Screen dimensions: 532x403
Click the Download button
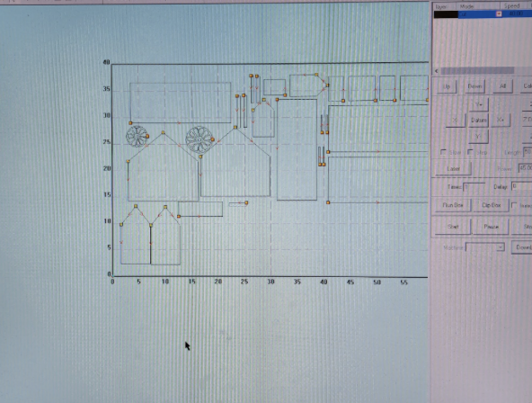point(522,247)
